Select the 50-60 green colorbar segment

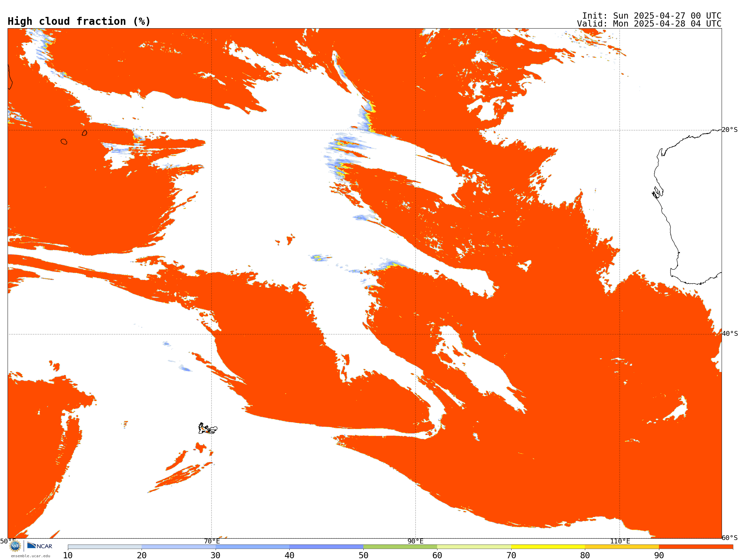coord(400,547)
